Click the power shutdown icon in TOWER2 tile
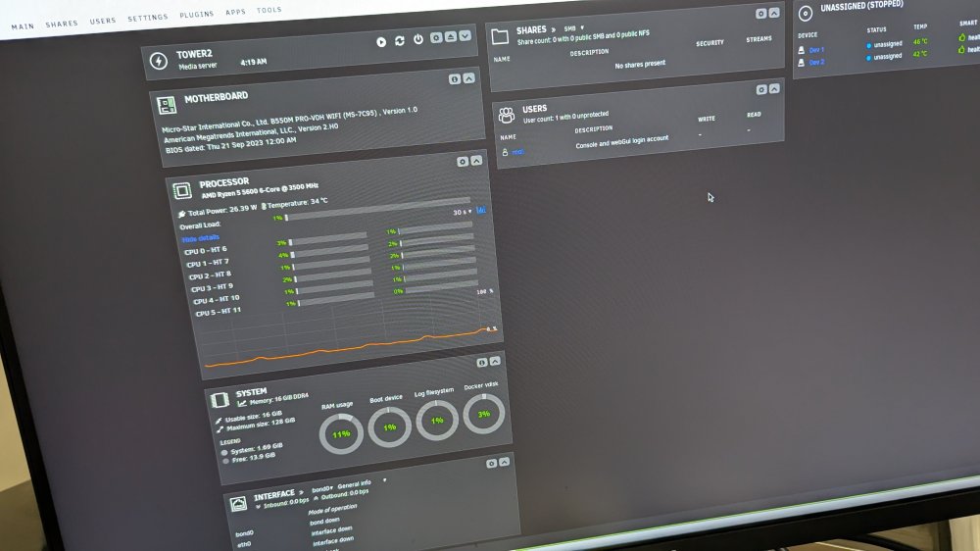This screenshot has width=980, height=551. (418, 39)
